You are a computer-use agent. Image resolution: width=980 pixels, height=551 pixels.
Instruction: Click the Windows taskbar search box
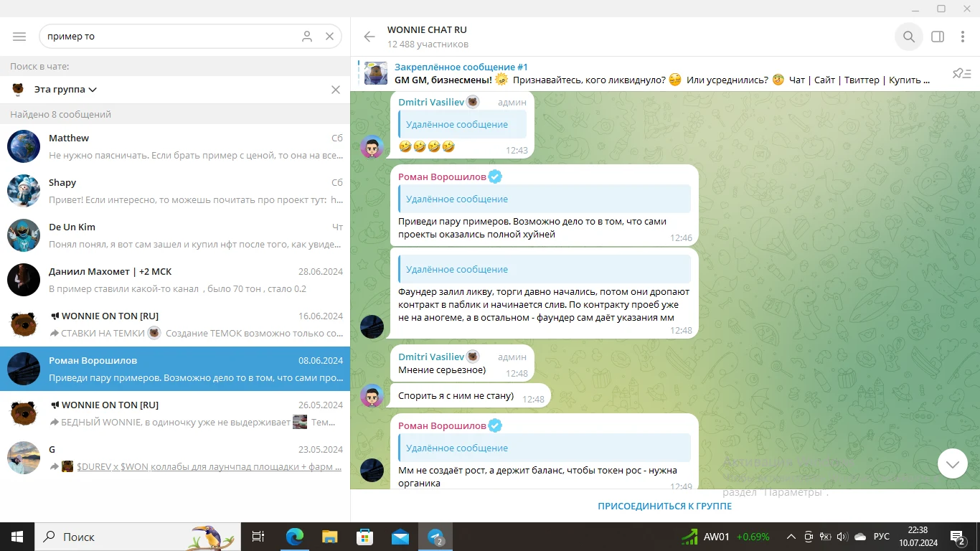(138, 537)
